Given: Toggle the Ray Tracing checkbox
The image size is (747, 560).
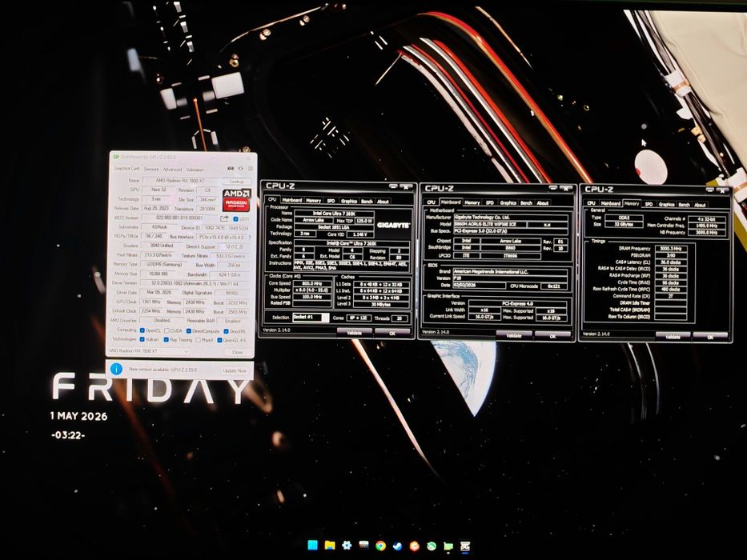Looking at the screenshot, I should point(167,339).
